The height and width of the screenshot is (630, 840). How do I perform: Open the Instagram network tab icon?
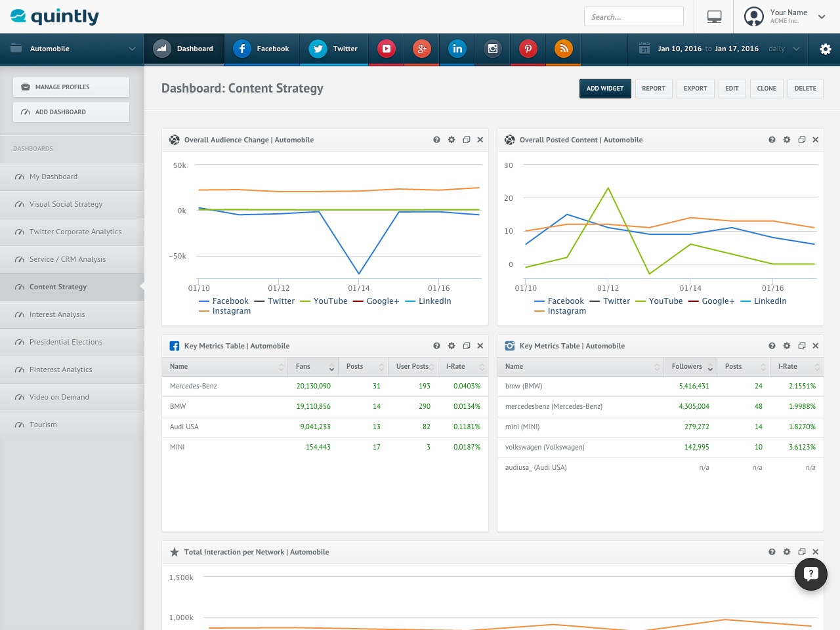point(493,49)
